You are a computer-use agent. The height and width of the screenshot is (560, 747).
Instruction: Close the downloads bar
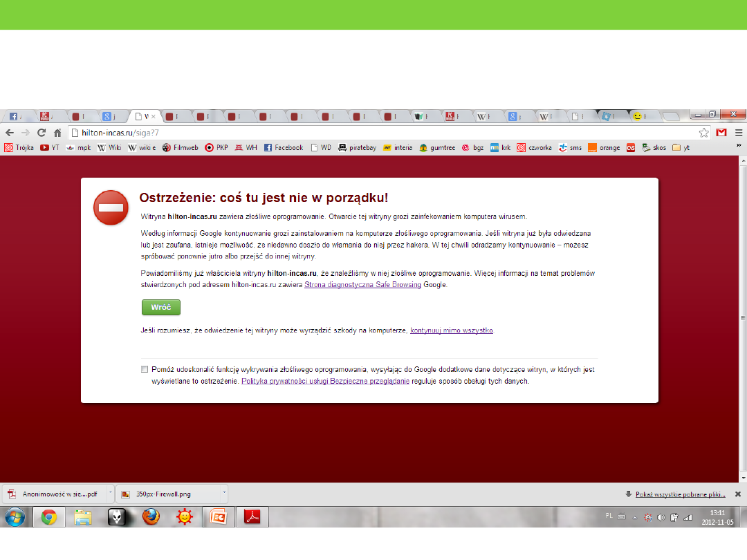(737, 494)
